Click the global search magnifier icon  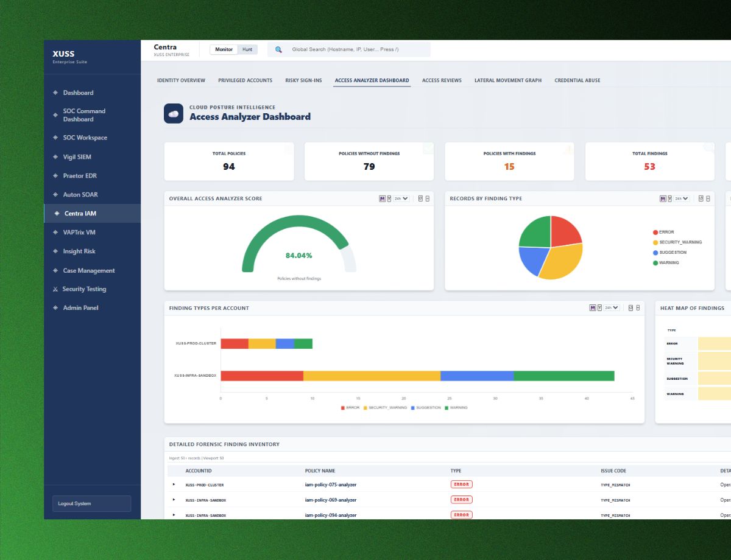(279, 49)
